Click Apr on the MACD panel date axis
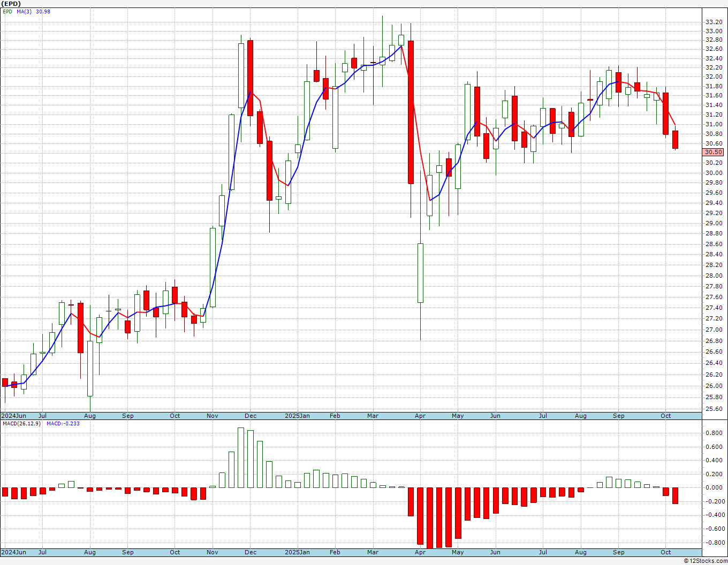Screen dimensions: 728x565 point(420,552)
